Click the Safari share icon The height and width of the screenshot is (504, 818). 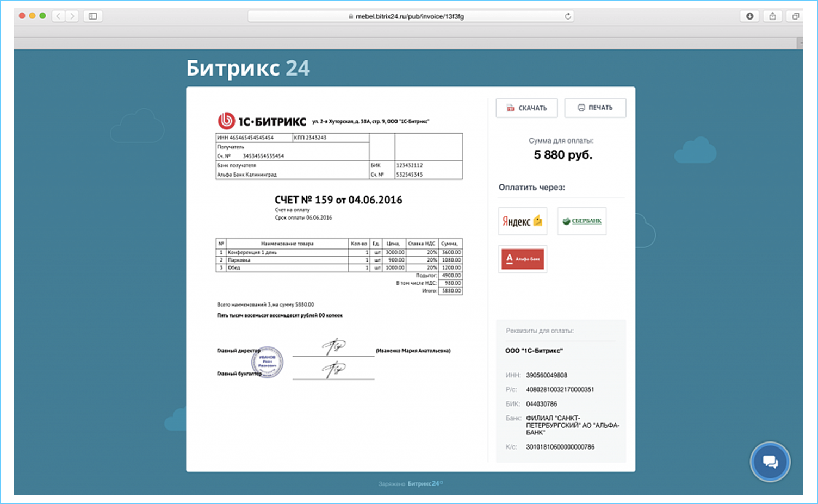pyautogui.click(x=773, y=16)
